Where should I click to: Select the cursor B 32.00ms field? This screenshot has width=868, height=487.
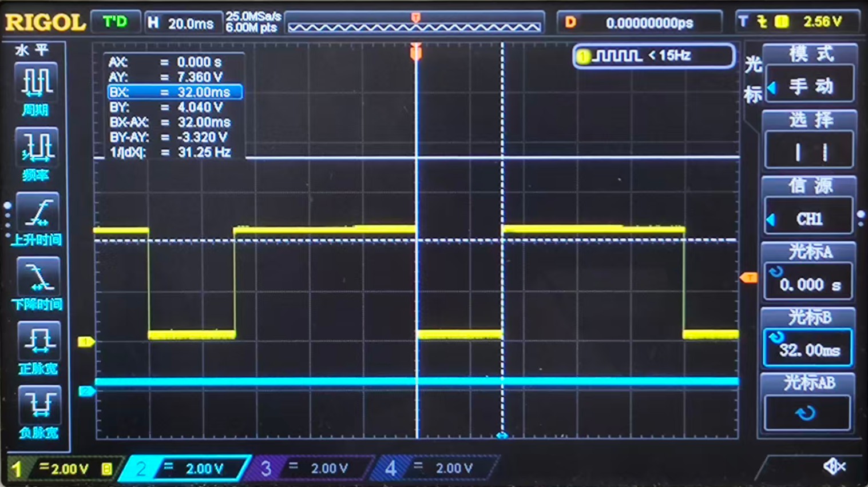click(x=808, y=349)
